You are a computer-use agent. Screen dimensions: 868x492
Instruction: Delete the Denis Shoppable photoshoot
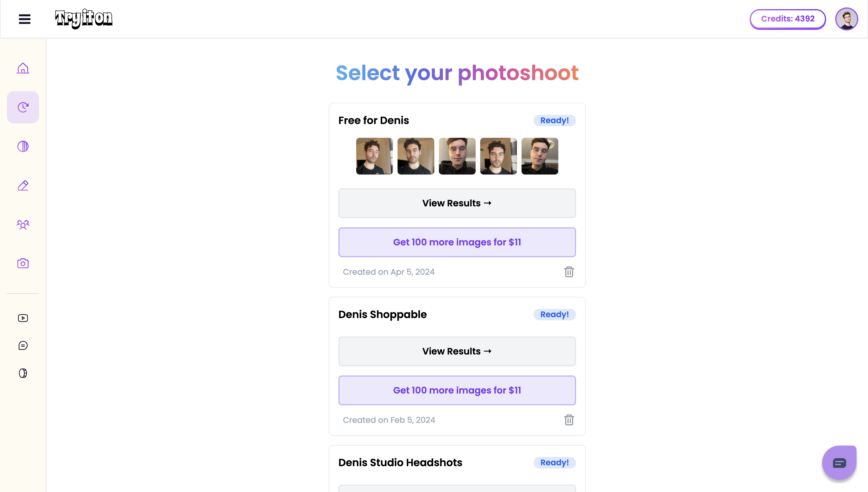pos(569,420)
